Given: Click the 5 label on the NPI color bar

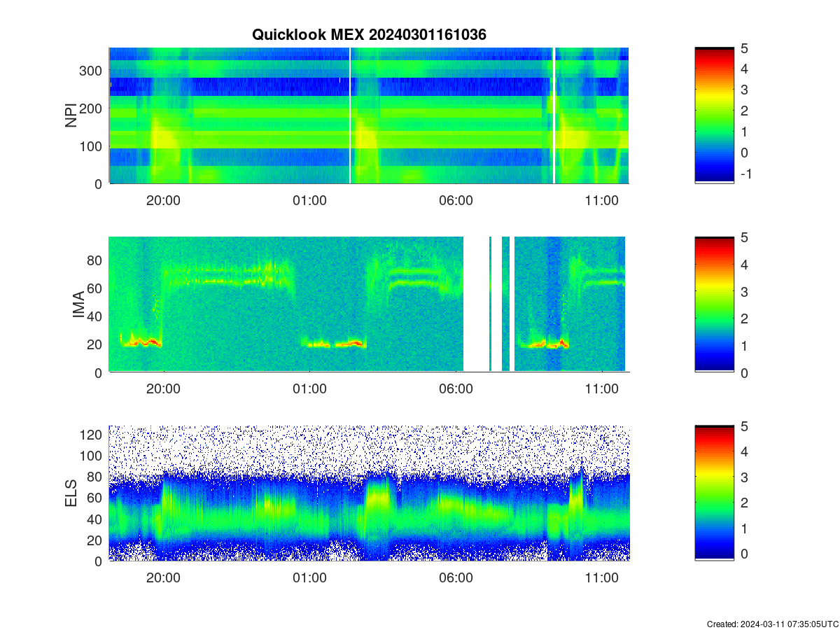Looking at the screenshot, I should pos(744,48).
